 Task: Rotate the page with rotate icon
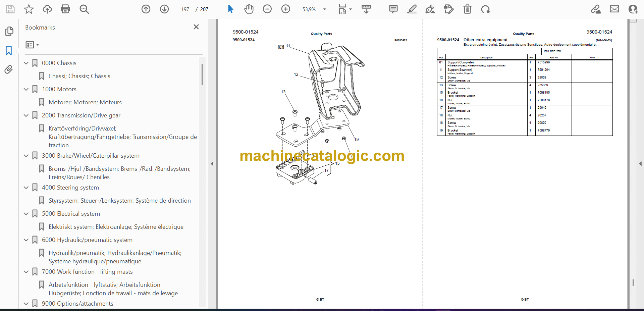[485, 9]
